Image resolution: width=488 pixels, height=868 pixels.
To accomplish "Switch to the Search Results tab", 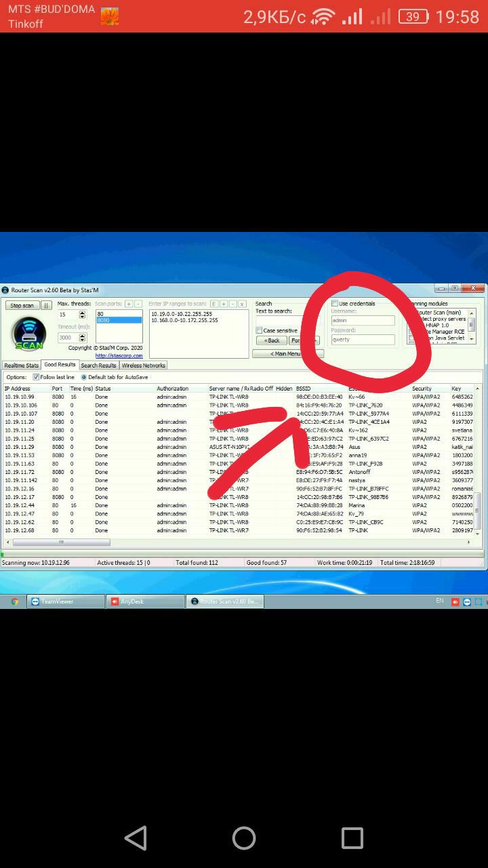I will pyautogui.click(x=99, y=366).
